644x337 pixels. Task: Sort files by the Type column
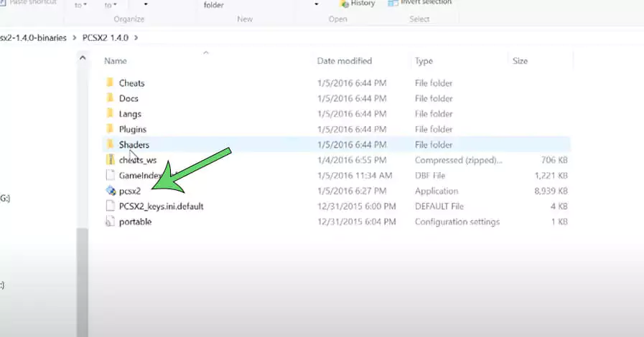click(424, 62)
